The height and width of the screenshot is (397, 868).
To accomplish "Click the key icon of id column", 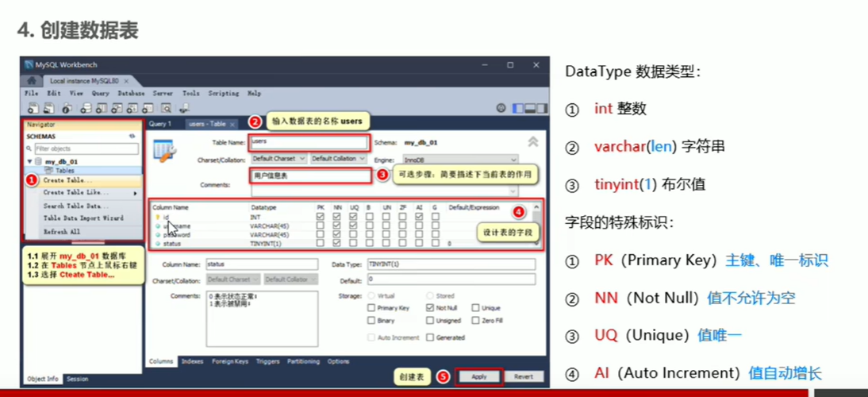I will pyautogui.click(x=158, y=218).
